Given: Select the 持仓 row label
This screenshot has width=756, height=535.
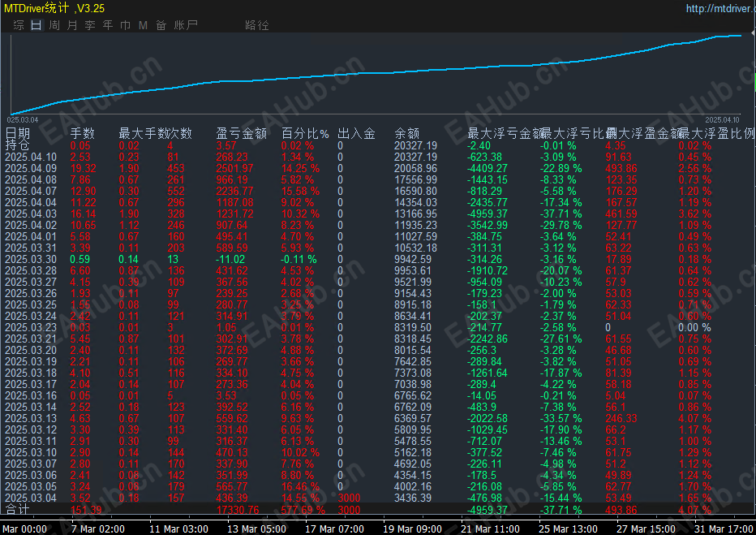Looking at the screenshot, I should pyautogui.click(x=17, y=145).
